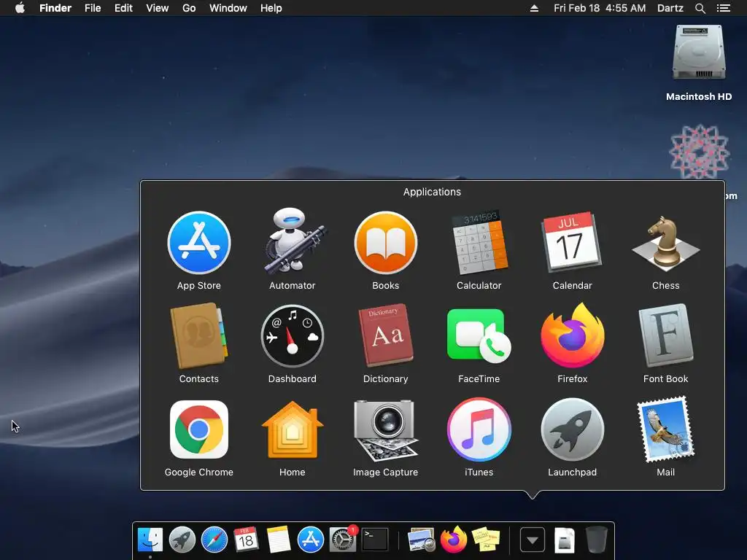Open the Edit menu
This screenshot has height=560, width=747.
coord(123,8)
